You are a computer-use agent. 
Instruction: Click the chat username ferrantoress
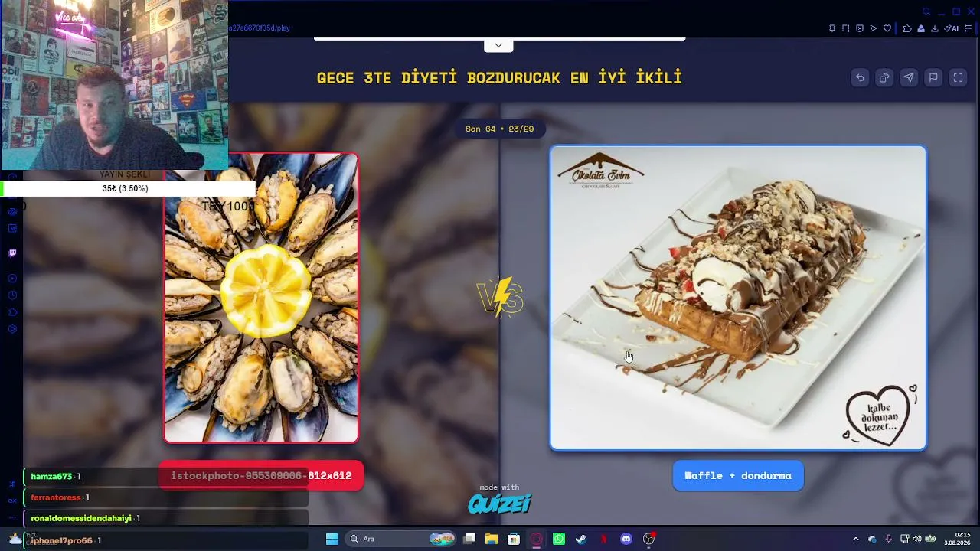coord(56,497)
